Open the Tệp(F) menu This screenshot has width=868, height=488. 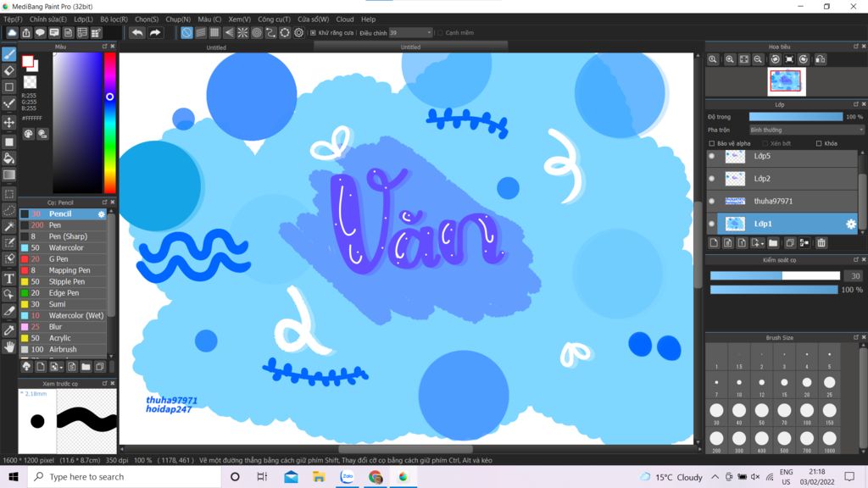pyautogui.click(x=13, y=19)
